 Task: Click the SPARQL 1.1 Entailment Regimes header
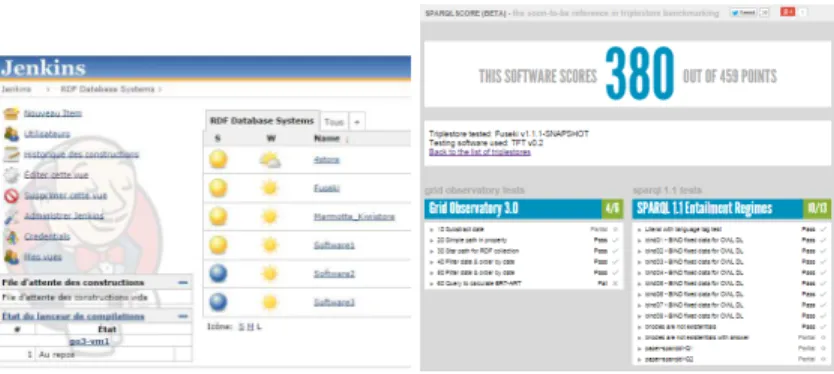[x=704, y=209]
